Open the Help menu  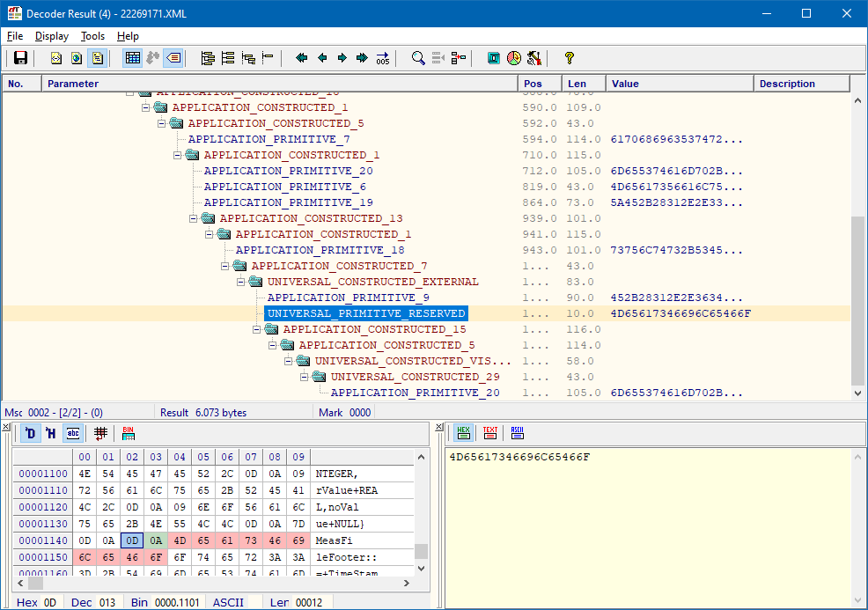pos(128,36)
